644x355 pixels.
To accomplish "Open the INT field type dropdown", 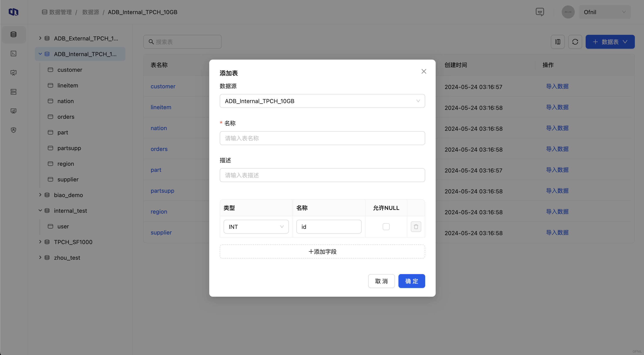I will (256, 227).
